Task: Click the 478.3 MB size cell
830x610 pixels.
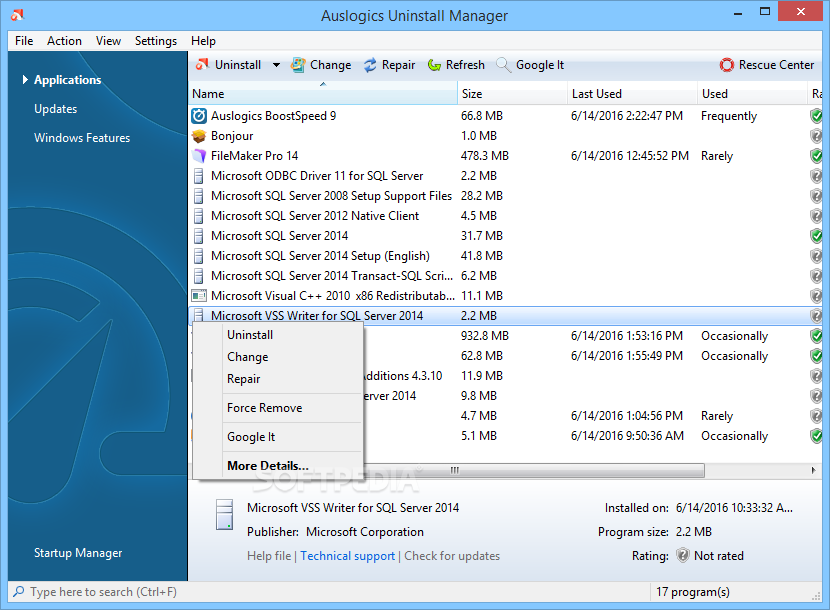Action: coord(485,156)
